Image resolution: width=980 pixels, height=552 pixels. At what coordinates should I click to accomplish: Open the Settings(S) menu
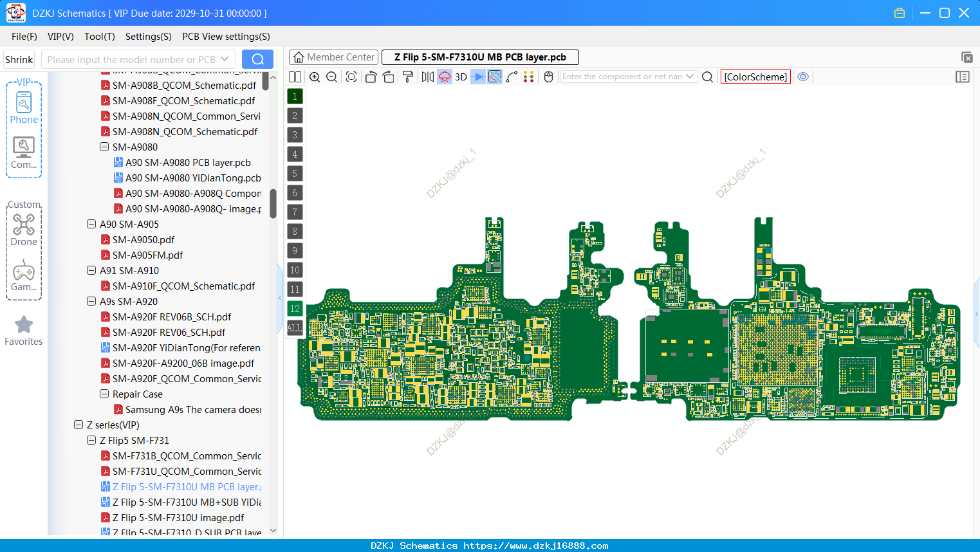coord(149,37)
